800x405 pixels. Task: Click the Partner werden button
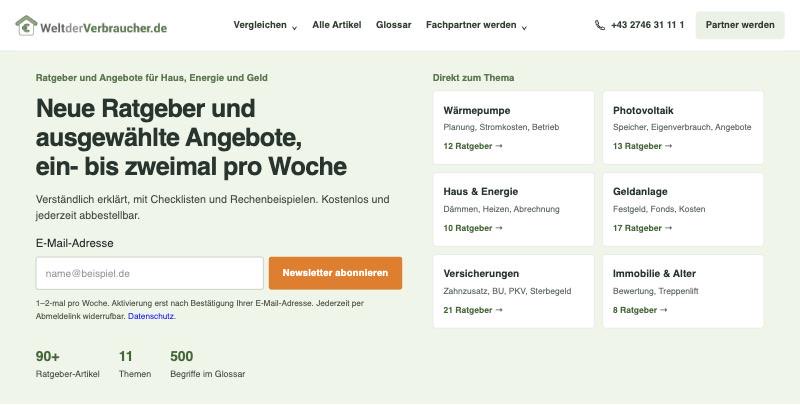[x=740, y=25]
